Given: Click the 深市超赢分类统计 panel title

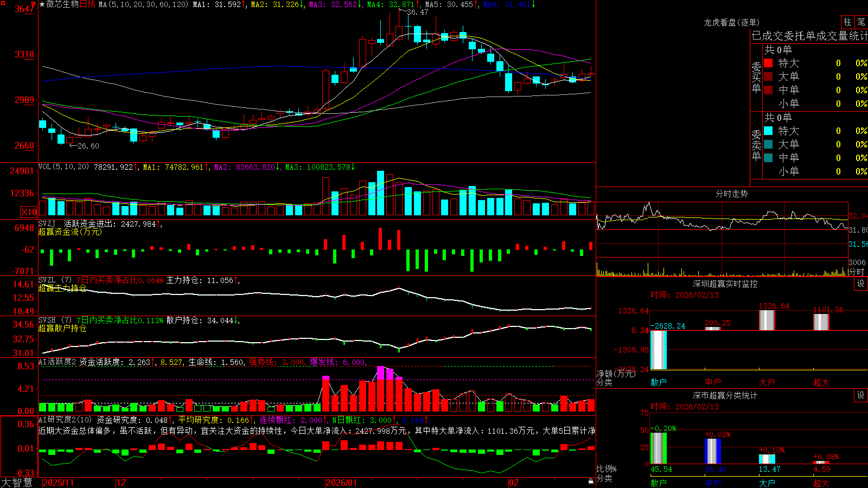Looking at the screenshot, I should tap(725, 395).
